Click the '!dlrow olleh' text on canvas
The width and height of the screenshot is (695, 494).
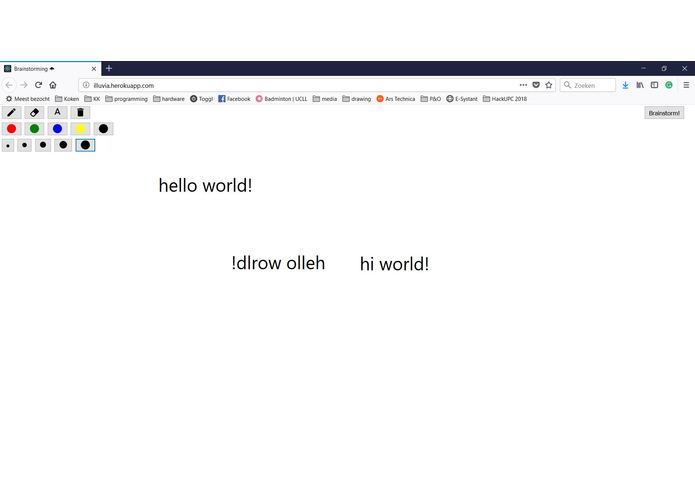(x=278, y=263)
